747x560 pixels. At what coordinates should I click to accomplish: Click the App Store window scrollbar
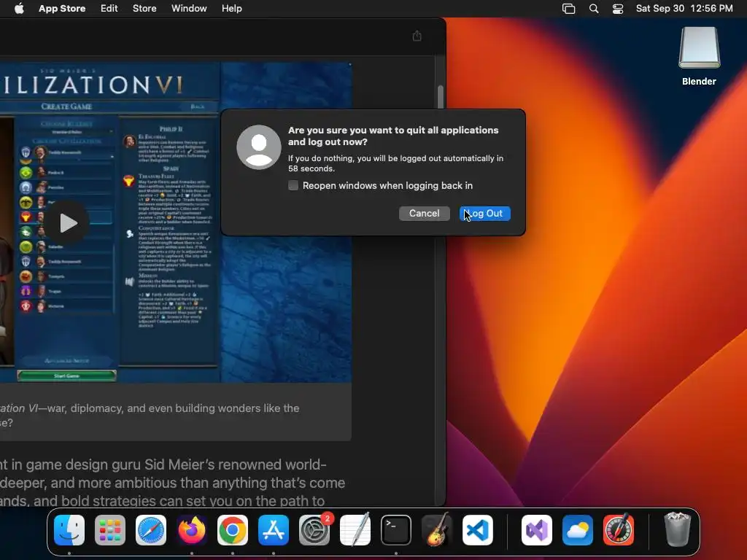[x=441, y=97]
